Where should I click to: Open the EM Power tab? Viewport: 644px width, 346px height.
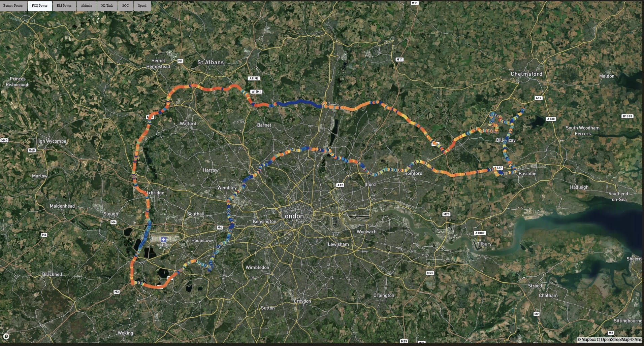64,6
